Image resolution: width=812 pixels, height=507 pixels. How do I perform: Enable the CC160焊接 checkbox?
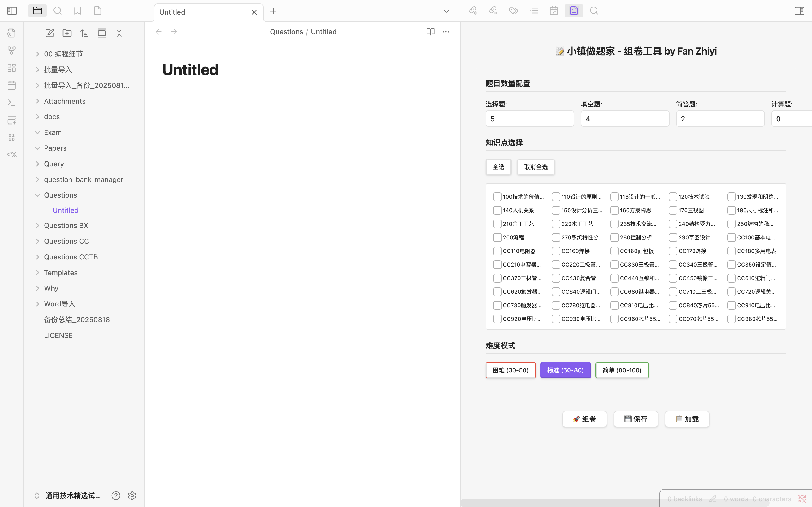point(556,251)
